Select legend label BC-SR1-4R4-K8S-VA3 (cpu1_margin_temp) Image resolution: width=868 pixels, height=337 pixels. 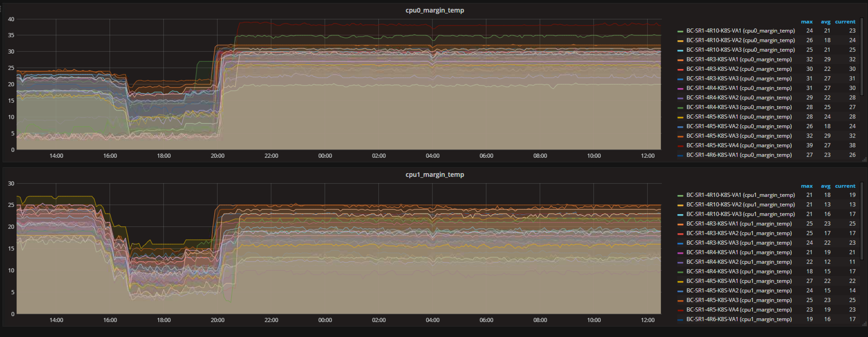coord(739,272)
